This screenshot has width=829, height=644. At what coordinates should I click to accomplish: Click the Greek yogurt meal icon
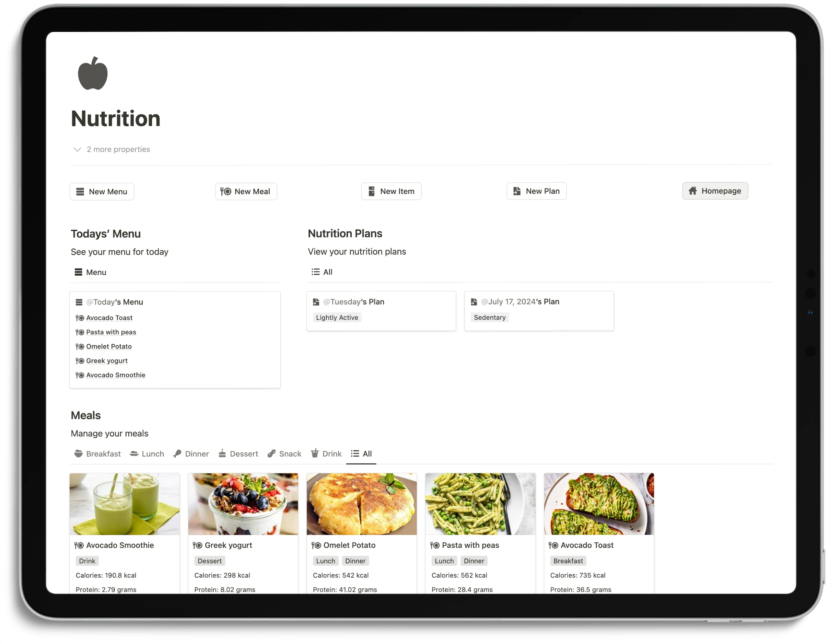(199, 545)
